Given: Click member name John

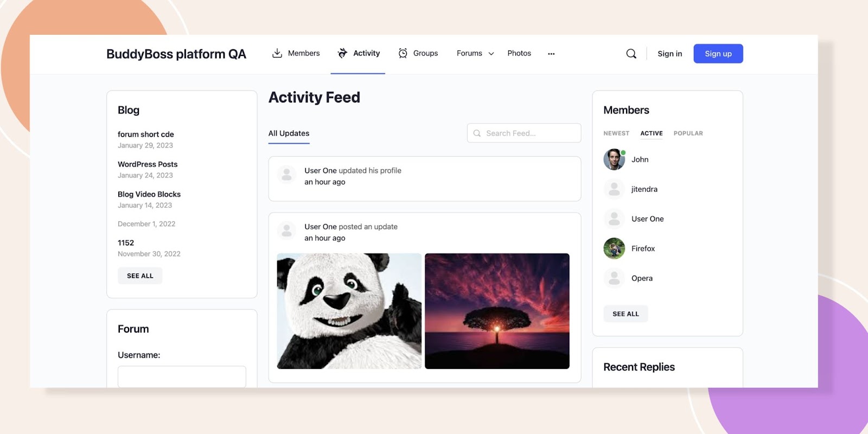Looking at the screenshot, I should click(640, 159).
